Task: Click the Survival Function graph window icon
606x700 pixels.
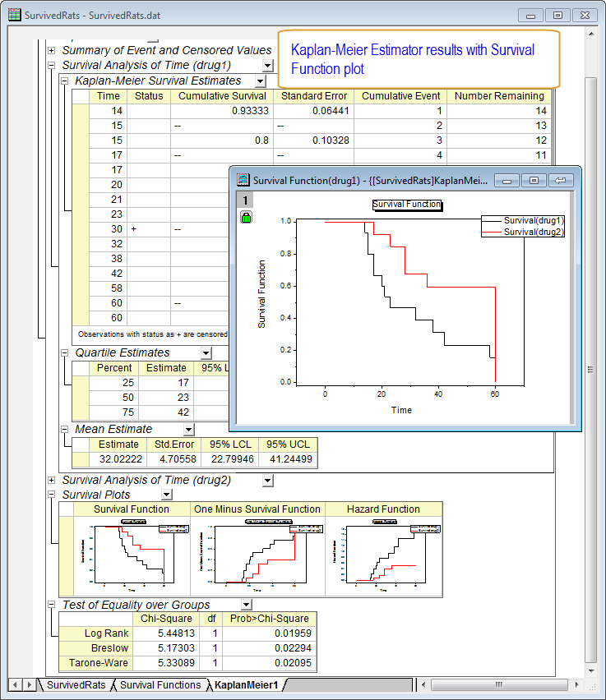Action: tap(243, 180)
